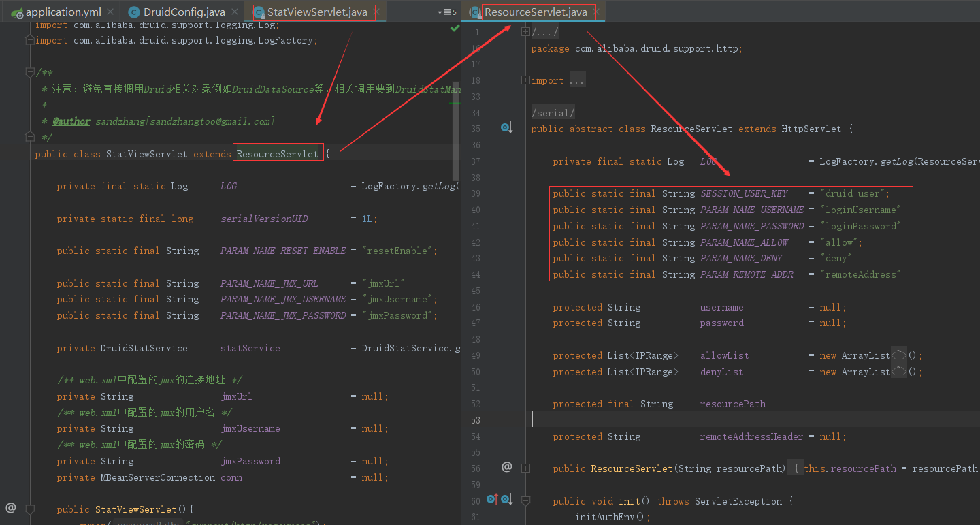The image size is (980, 525).
Task: Click the "druid-user" string literal
Action: coord(852,193)
